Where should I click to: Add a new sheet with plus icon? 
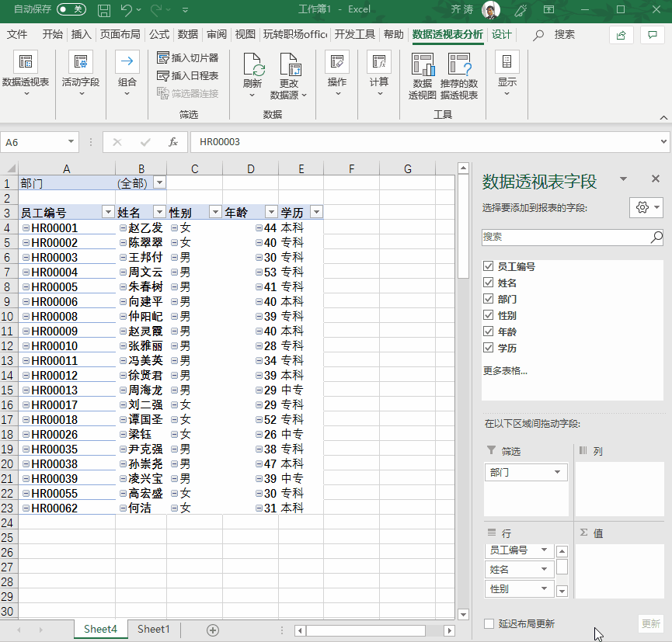[213, 630]
